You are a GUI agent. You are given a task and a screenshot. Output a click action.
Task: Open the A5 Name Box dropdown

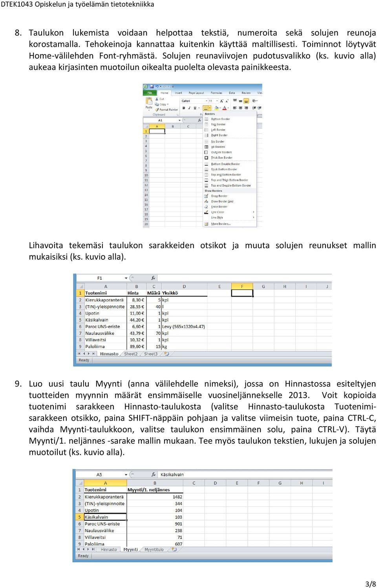tap(126, 475)
